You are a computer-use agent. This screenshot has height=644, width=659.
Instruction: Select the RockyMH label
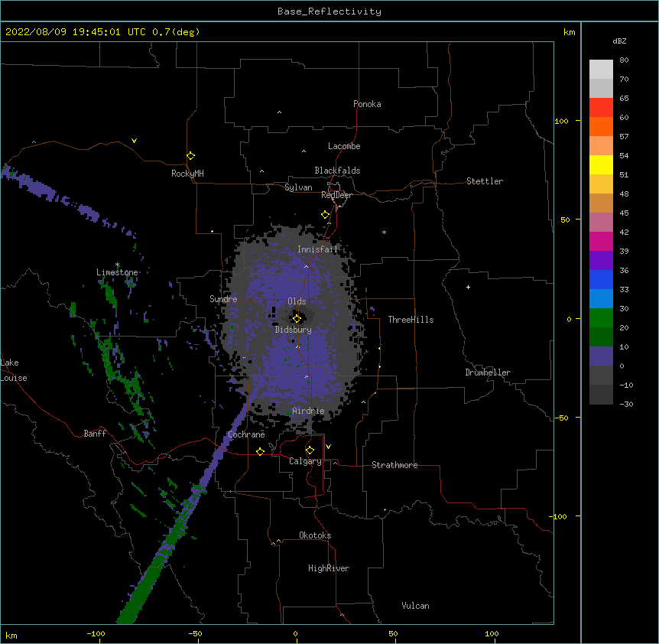click(x=187, y=174)
